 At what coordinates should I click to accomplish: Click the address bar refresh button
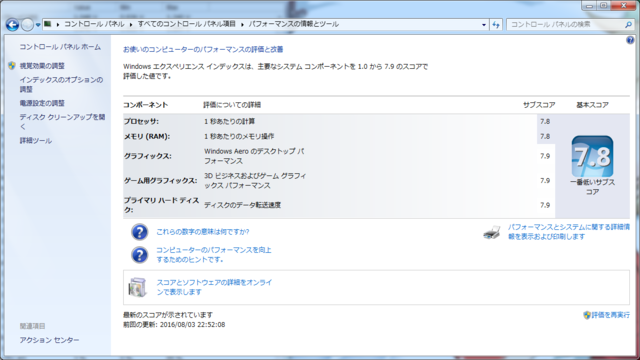point(496,24)
